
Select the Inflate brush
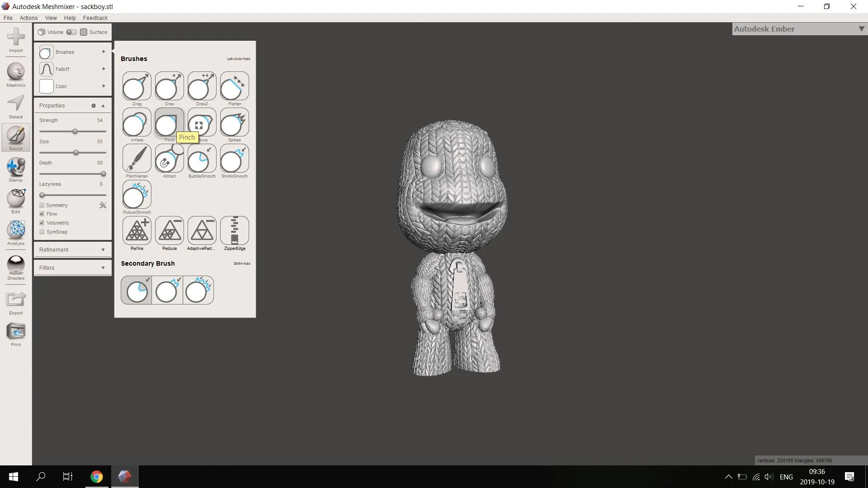pyautogui.click(x=136, y=122)
